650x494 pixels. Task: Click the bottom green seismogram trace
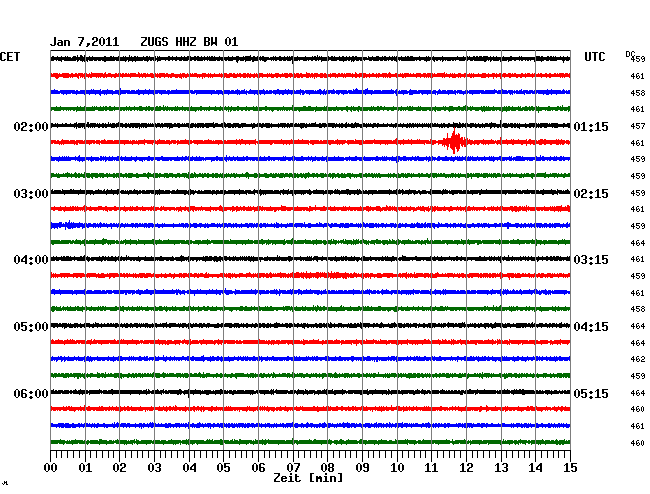pos(310,442)
